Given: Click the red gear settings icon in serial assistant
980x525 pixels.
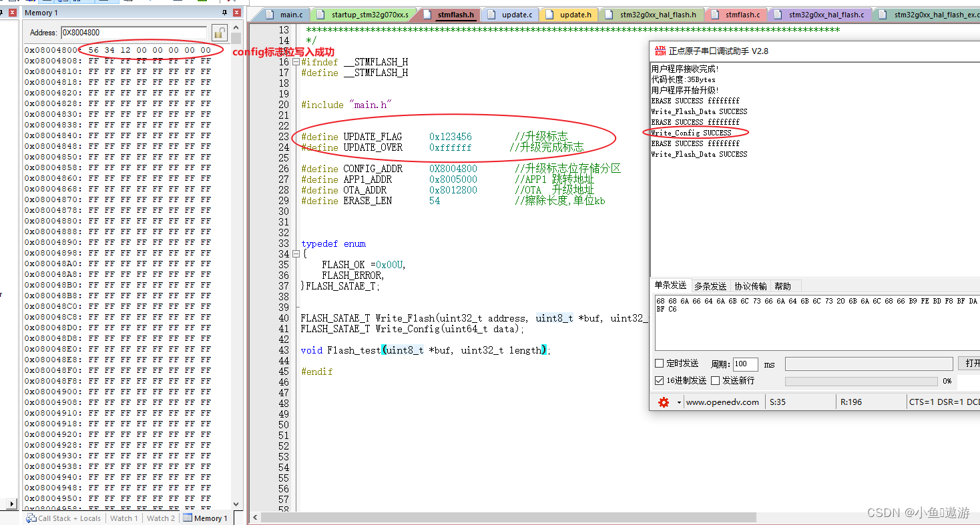Looking at the screenshot, I should click(x=663, y=402).
